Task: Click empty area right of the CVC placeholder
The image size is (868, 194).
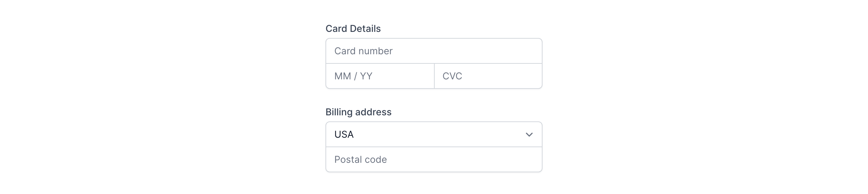Action: click(502, 76)
